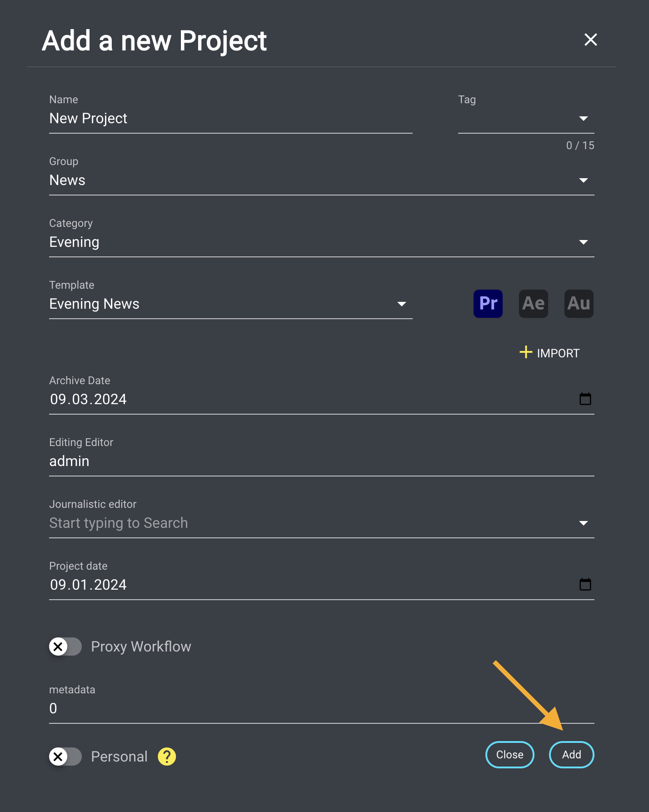
Task: Click the yellow plus Import icon
Action: point(526,352)
